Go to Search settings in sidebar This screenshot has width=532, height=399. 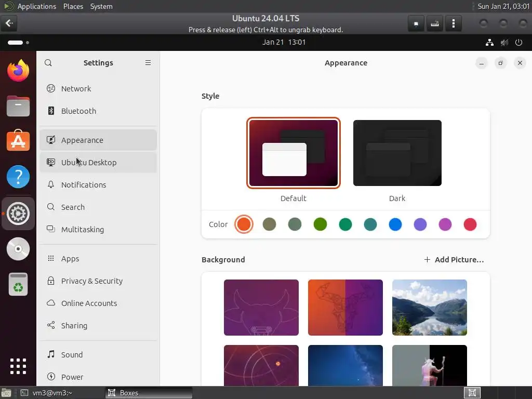[x=98, y=207]
